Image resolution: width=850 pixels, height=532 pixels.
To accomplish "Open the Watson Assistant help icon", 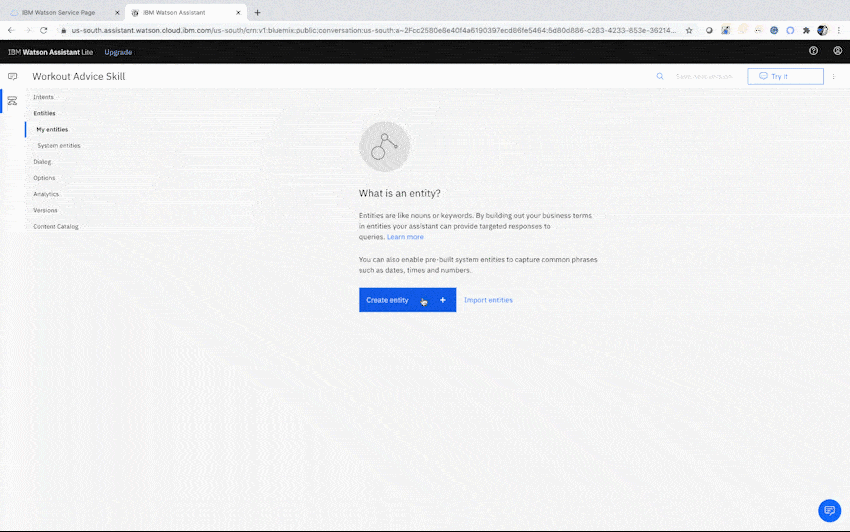I will pos(813,51).
